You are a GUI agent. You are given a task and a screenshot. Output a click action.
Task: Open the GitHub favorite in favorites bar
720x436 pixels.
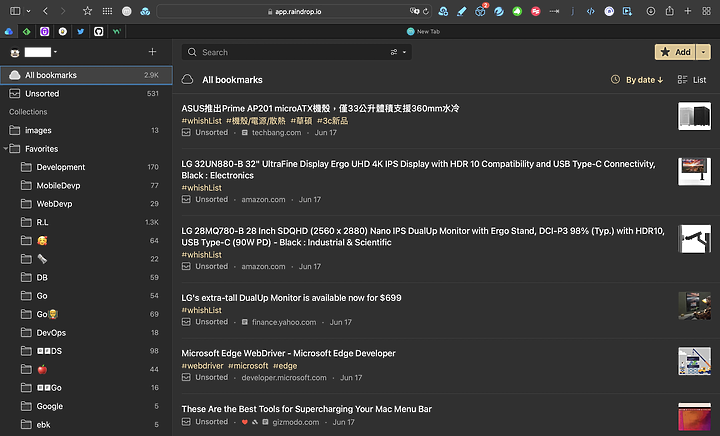click(x=98, y=31)
